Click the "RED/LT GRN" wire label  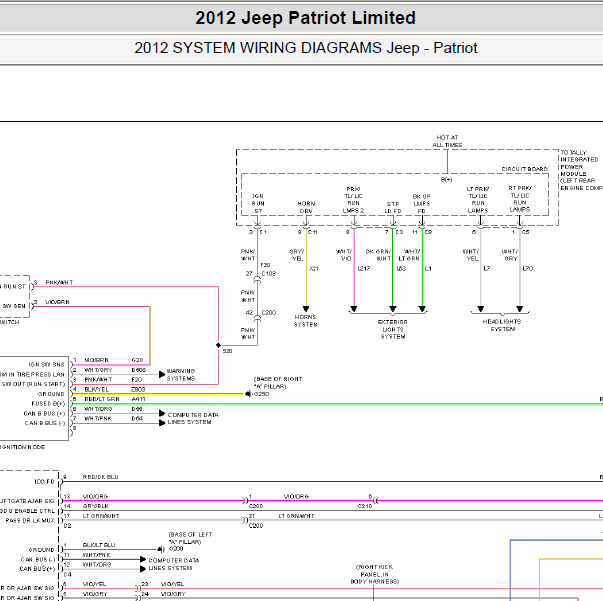tap(102, 399)
